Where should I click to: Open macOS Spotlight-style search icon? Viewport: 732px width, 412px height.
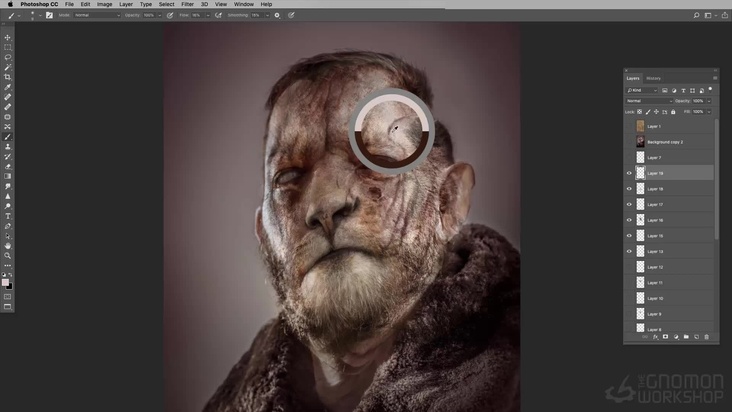pos(696,15)
